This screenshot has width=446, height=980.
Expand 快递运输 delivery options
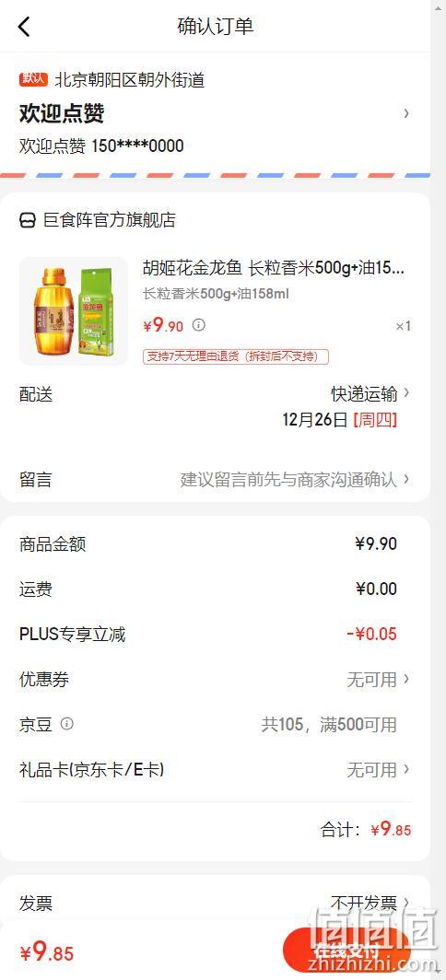[x=370, y=394]
